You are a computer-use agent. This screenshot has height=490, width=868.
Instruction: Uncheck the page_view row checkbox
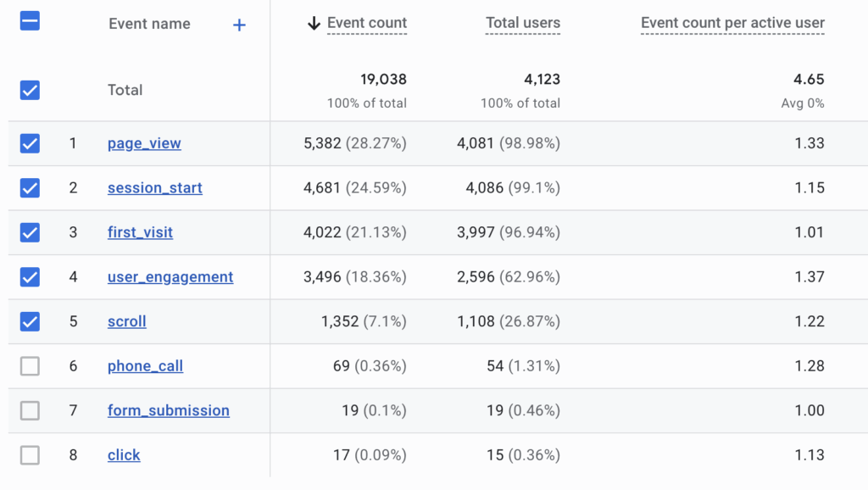pos(30,143)
